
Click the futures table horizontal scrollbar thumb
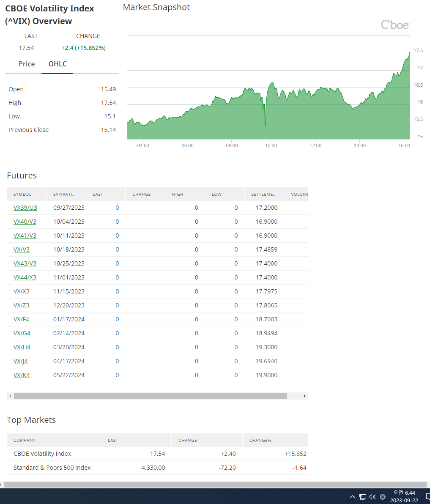coord(151,396)
